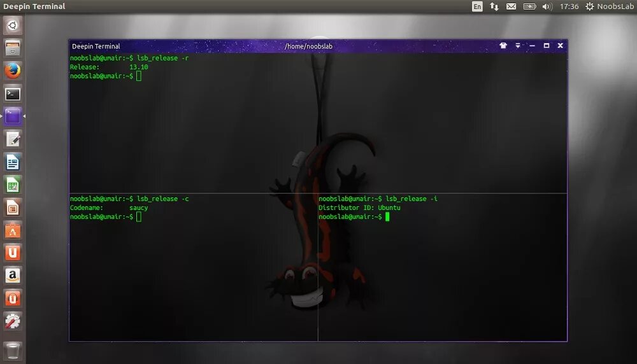
Task: Launch LibreOffice Impress from the launcher
Action: [x=13, y=207]
